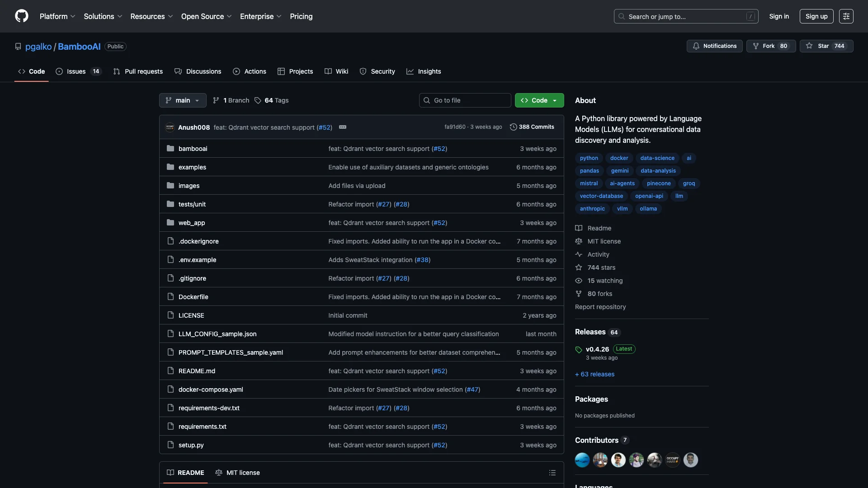The height and width of the screenshot is (488, 868).
Task: Open the bambooai folder
Action: [x=193, y=149]
